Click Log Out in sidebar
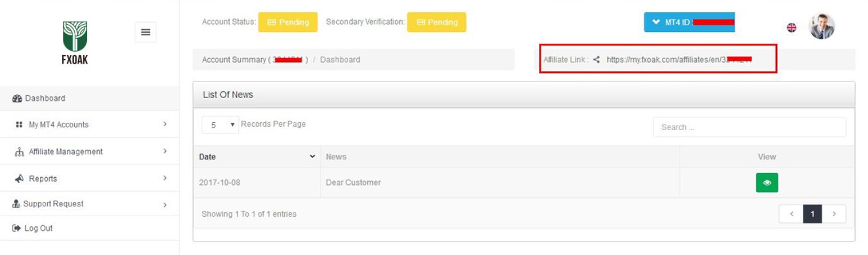 [38, 229]
